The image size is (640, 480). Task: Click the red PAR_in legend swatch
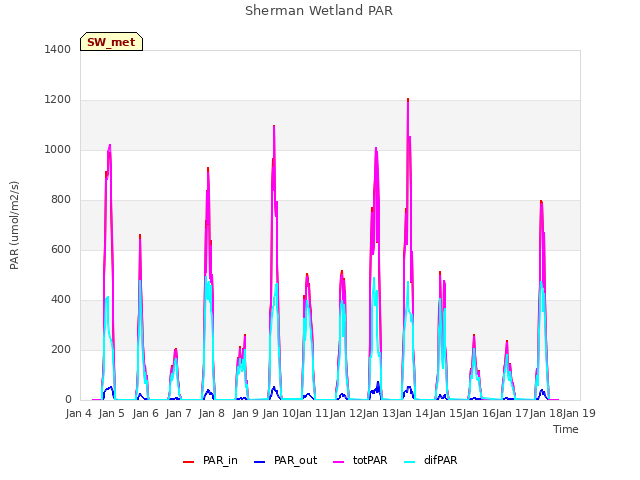[x=189, y=462]
